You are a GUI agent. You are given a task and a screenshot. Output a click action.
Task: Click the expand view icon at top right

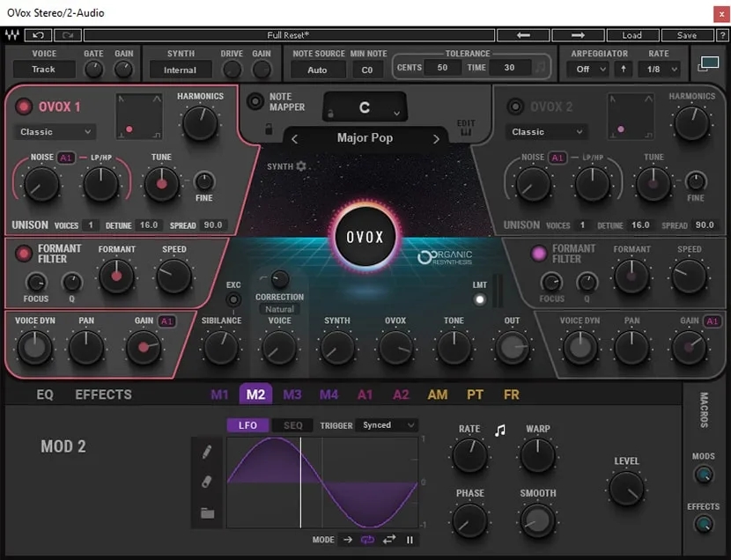709,64
